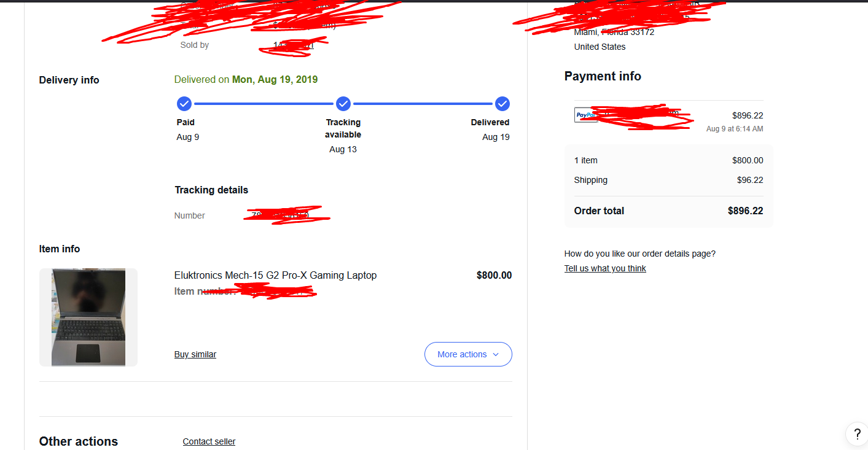Click the redacted tracking number
Screen dimensions: 868x450
[286, 215]
